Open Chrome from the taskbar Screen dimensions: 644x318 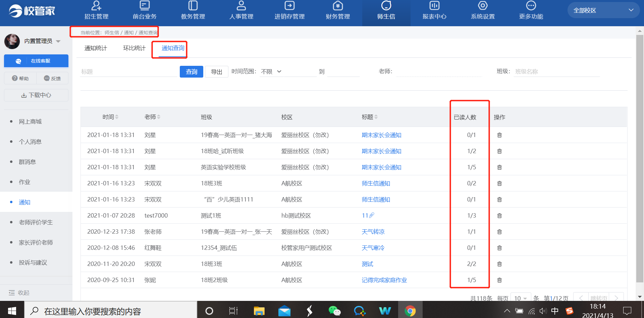(410, 311)
